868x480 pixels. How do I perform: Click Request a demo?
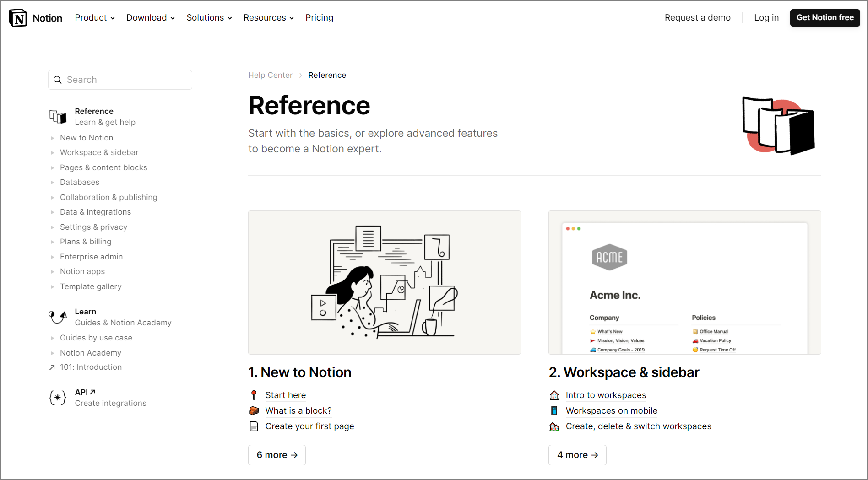(x=698, y=17)
